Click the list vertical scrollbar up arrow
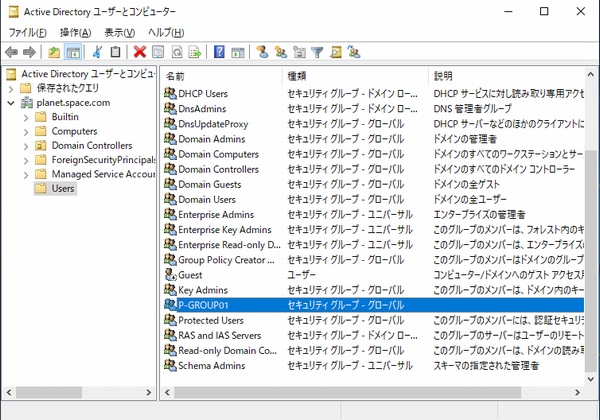Image resolution: width=600 pixels, height=420 pixels. 590,74
